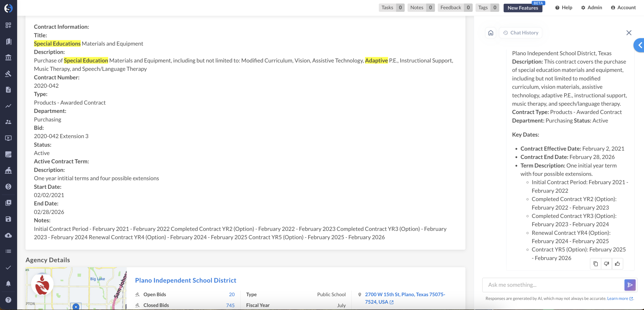Click the gavel bids icon in sidebar

pyautogui.click(x=8, y=74)
